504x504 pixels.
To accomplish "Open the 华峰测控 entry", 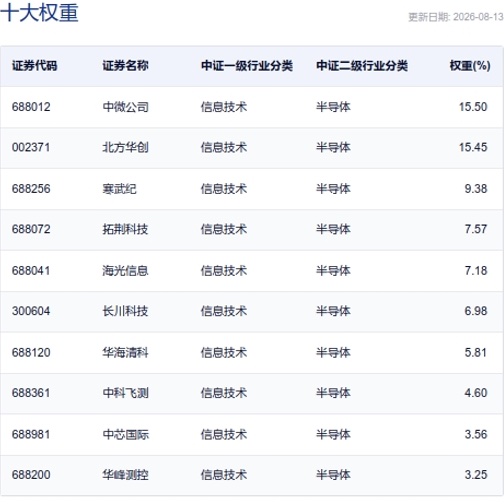I will 125,475.
